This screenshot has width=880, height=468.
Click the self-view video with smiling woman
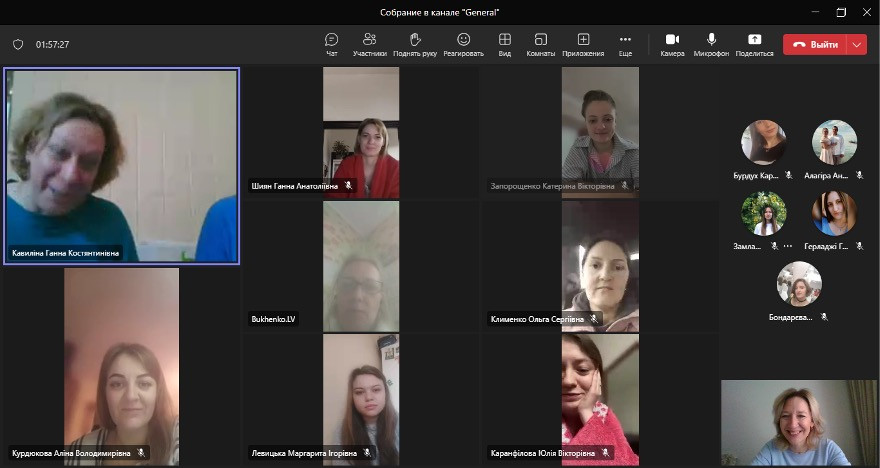click(799, 423)
